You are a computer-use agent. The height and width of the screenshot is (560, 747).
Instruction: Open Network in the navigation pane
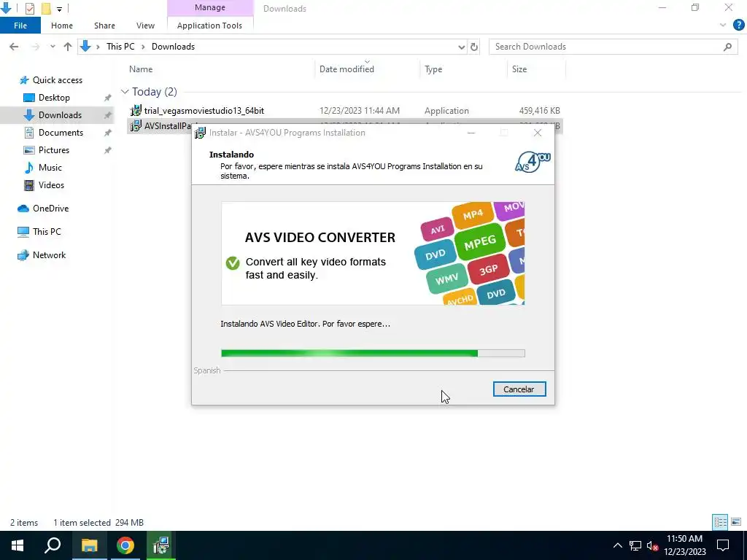coord(49,255)
